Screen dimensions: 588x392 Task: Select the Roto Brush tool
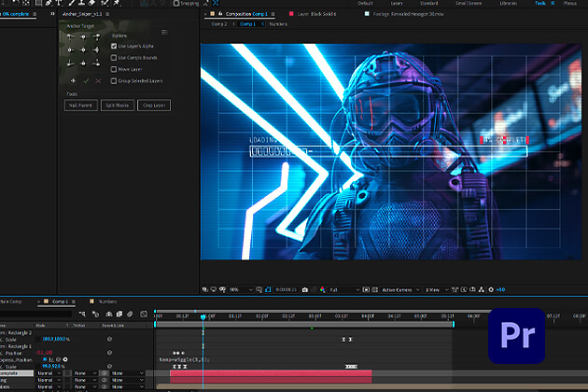point(105,3)
